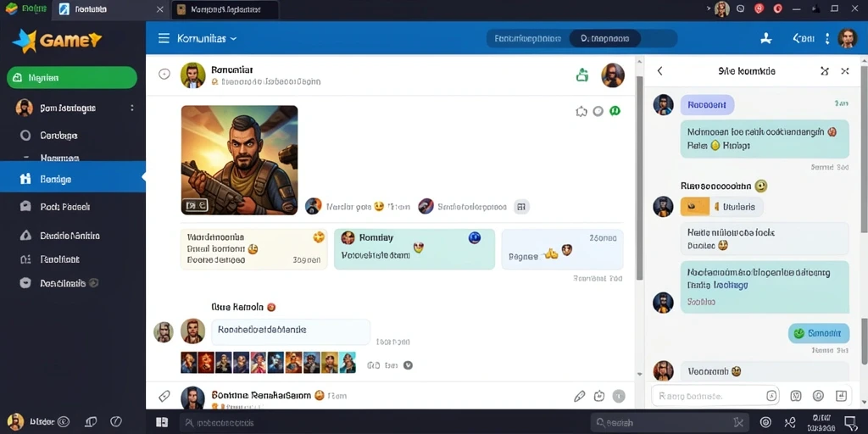Click the back arrow in the chat panel
Viewport: 868px width, 434px height.
pos(659,71)
